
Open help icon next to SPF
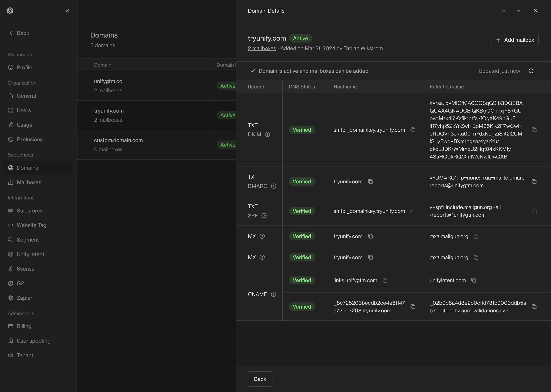coord(264,216)
